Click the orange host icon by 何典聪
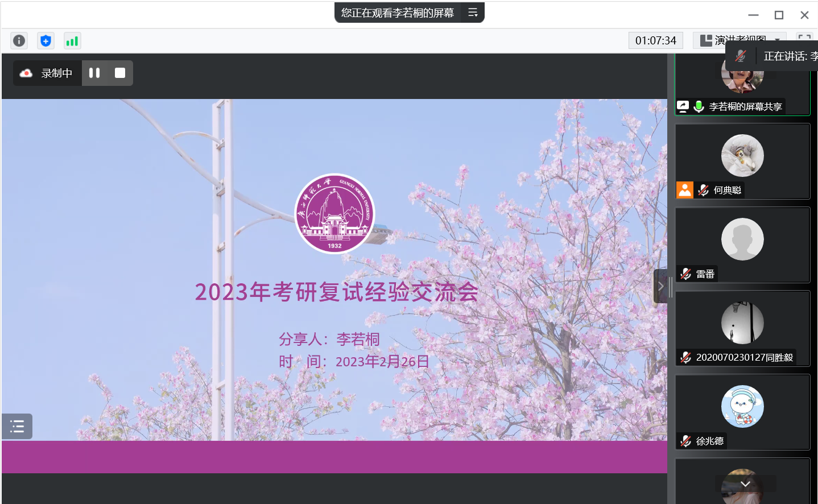This screenshot has width=818, height=504. point(685,190)
